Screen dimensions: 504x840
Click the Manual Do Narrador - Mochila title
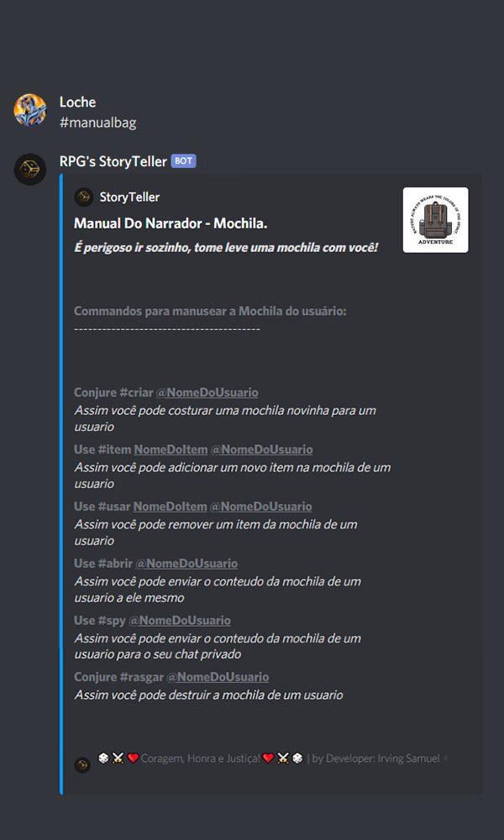pos(171,223)
